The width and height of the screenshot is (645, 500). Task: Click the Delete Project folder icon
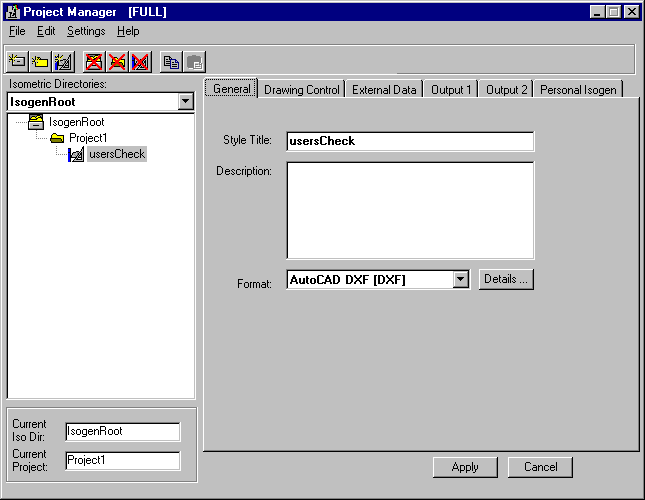117,61
